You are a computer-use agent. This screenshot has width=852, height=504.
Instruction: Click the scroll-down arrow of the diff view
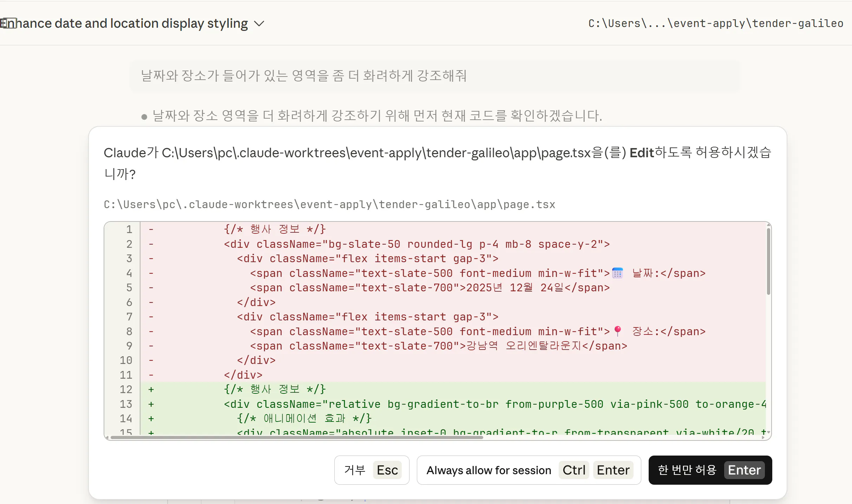point(768,432)
